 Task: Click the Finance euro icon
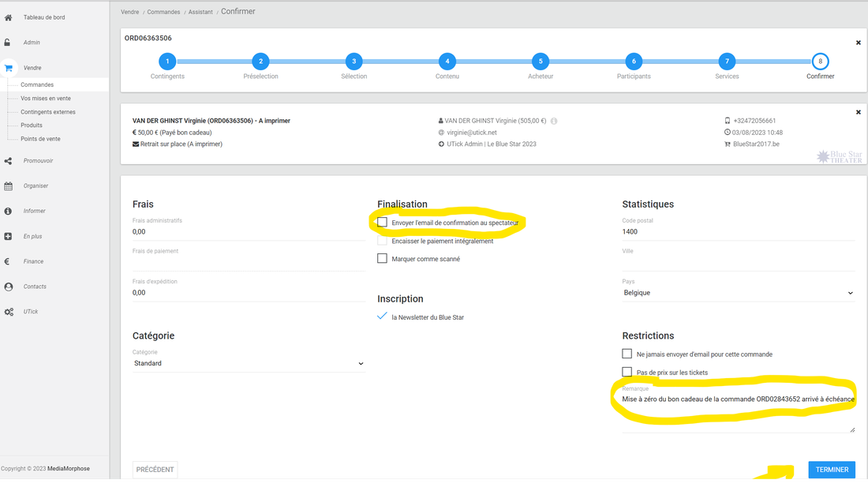point(7,261)
